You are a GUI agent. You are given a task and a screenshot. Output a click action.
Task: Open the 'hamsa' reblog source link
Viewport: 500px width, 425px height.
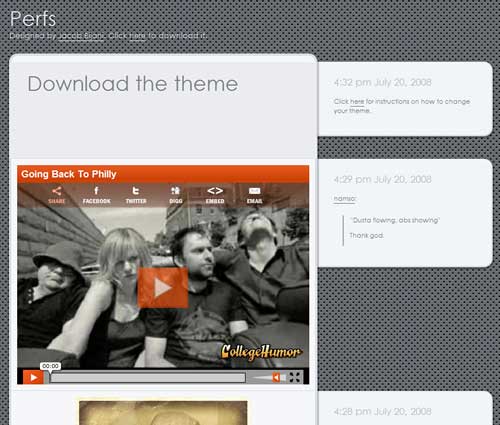coord(344,199)
